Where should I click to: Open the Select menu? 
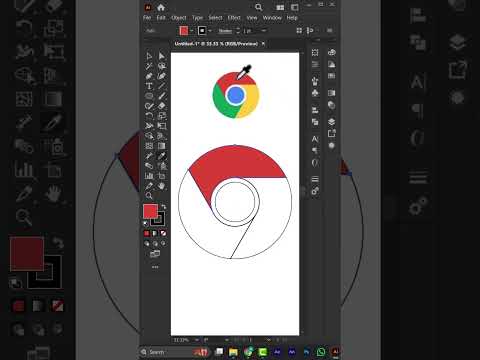(215, 18)
